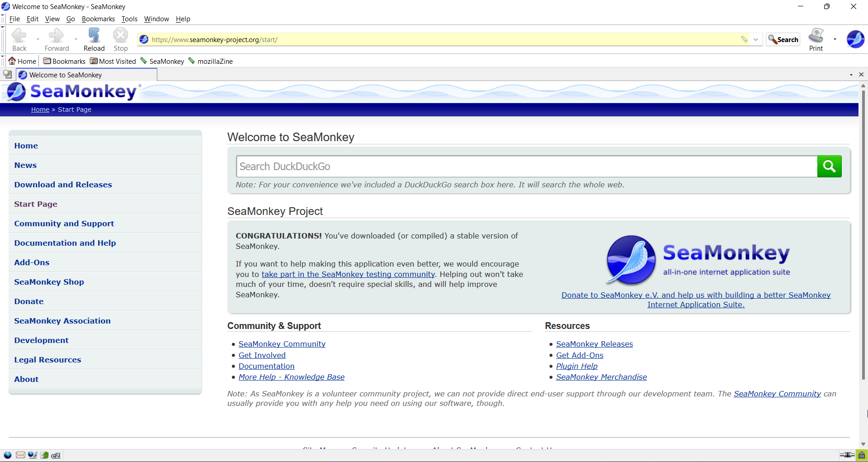Focus the address bar URL field
The width and height of the screenshot is (868, 462).
[443, 39]
